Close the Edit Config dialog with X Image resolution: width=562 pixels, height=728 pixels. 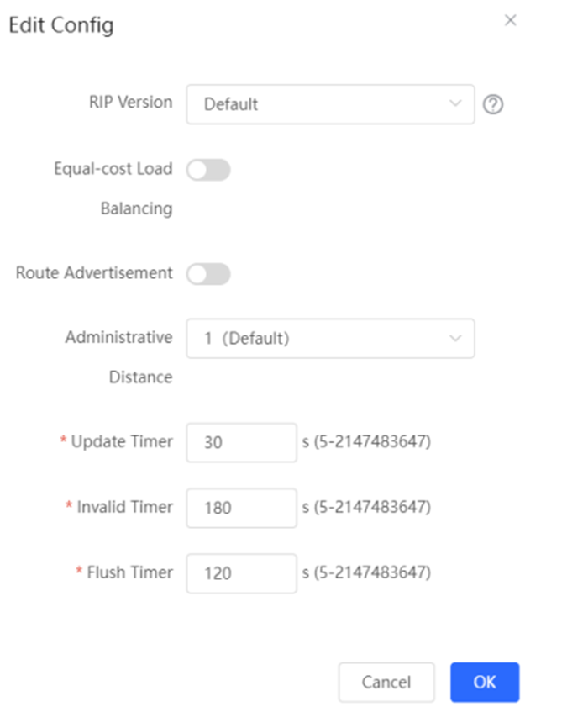[510, 20]
